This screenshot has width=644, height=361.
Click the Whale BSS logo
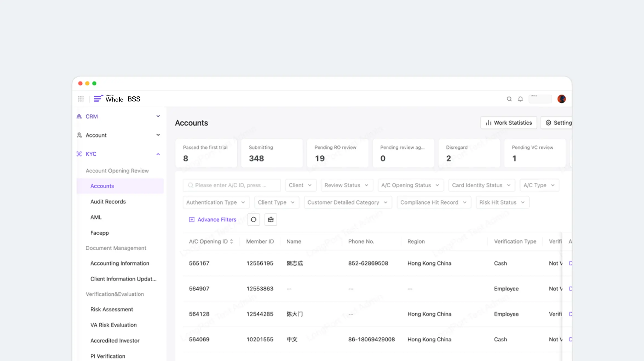[x=117, y=99]
